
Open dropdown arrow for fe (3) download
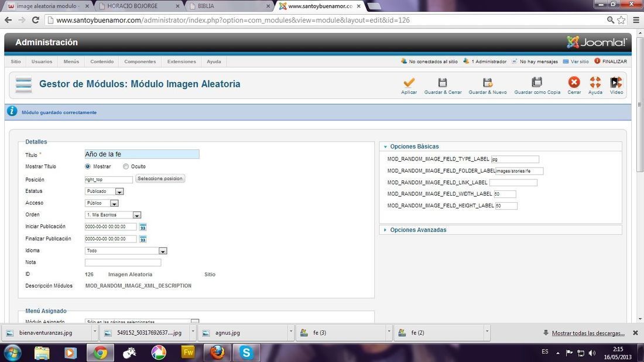(x=389, y=331)
